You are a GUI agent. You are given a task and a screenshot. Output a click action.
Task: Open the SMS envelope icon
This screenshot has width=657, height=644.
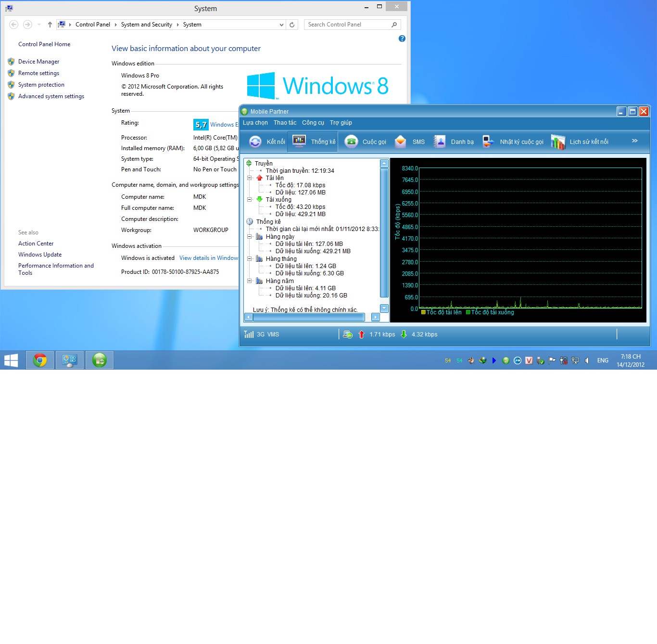(x=400, y=142)
